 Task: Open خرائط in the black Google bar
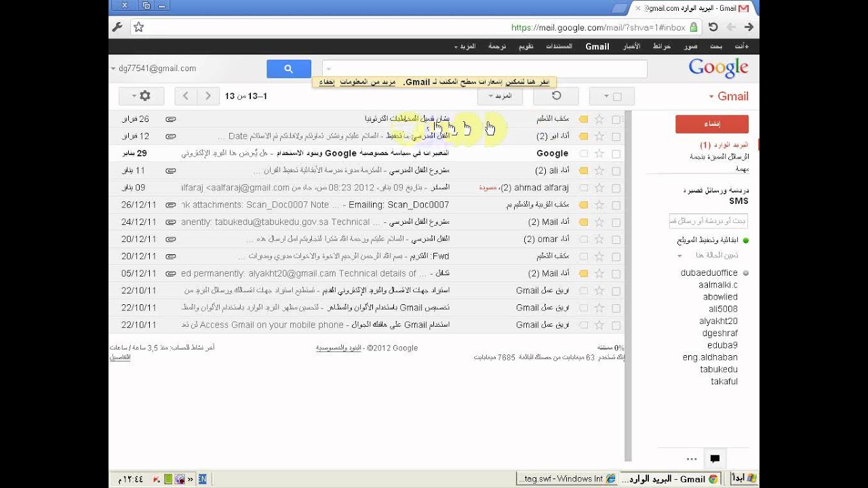[662, 46]
